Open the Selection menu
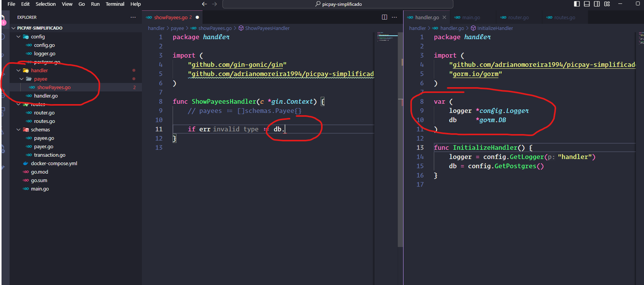Image resolution: width=644 pixels, height=285 pixels. click(46, 4)
